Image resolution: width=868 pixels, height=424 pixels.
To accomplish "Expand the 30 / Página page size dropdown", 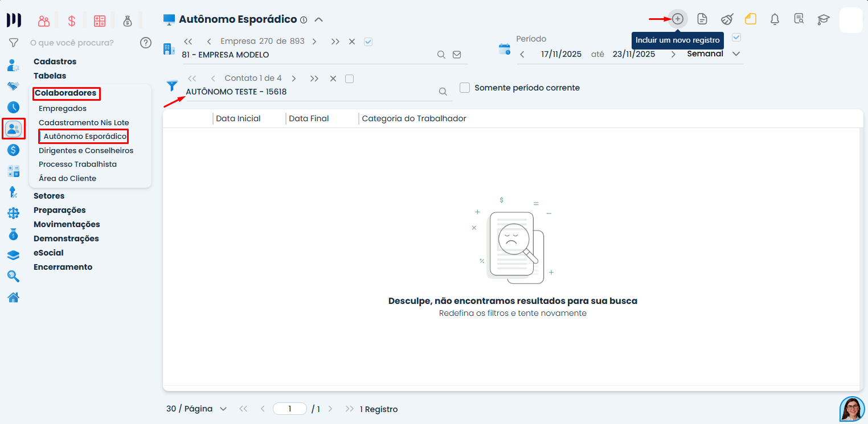I will [223, 409].
